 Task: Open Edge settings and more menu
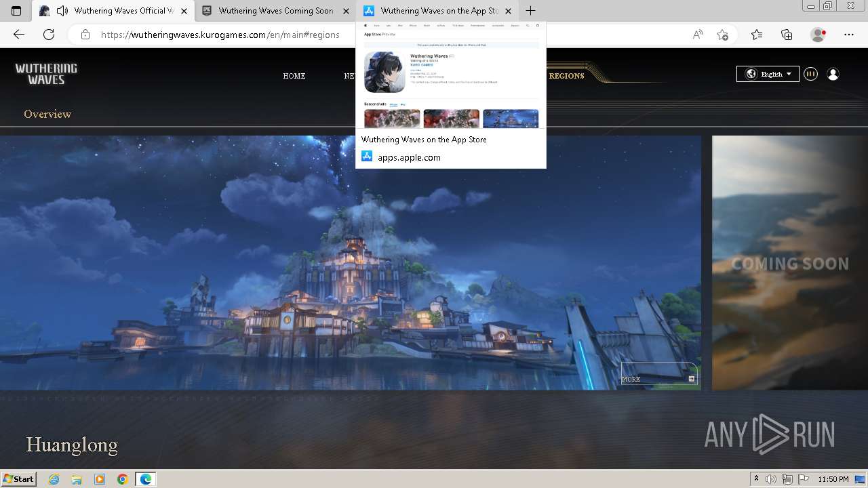coord(849,35)
